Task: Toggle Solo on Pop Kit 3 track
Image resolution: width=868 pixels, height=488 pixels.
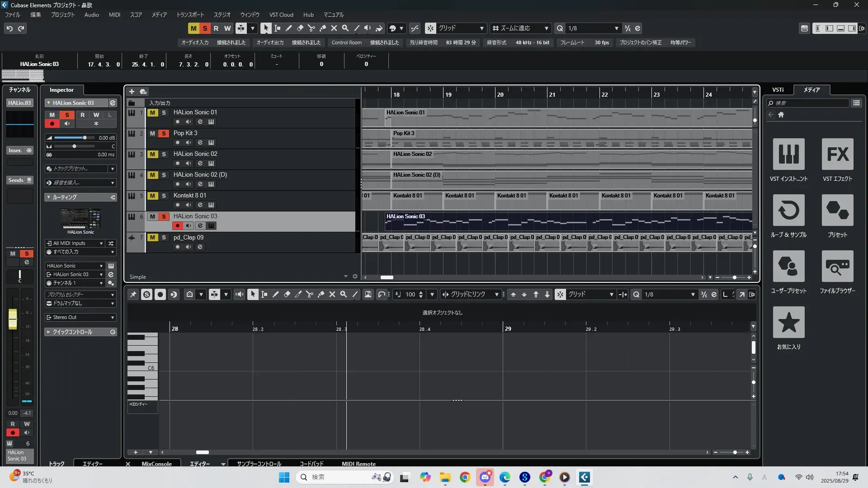Action: [x=164, y=133]
